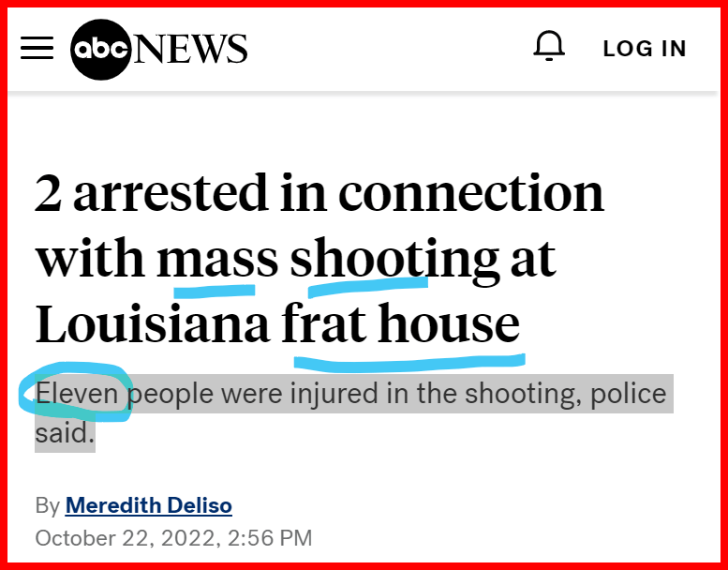Image resolution: width=728 pixels, height=570 pixels.
Task: Click the word "shooting" in the headline
Action: (394, 259)
